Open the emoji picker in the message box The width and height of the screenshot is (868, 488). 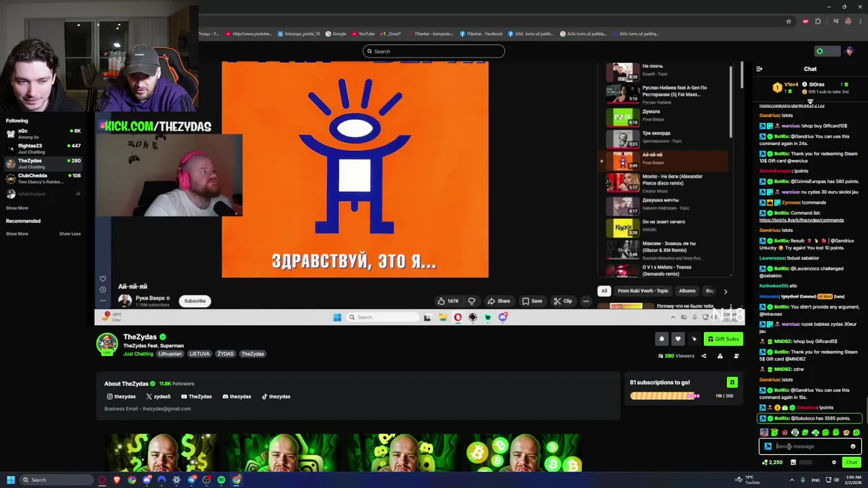[x=853, y=447]
